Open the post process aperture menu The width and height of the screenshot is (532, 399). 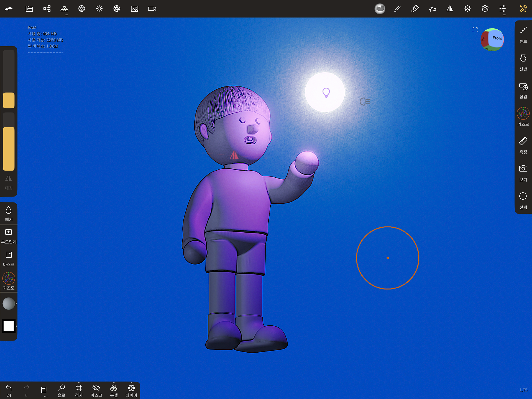[x=117, y=9]
